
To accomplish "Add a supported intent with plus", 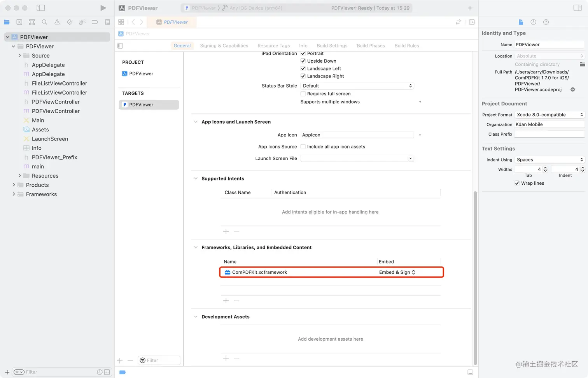I will pos(226,231).
